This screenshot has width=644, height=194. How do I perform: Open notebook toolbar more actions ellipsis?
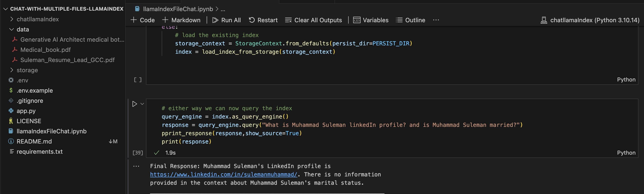(x=436, y=20)
